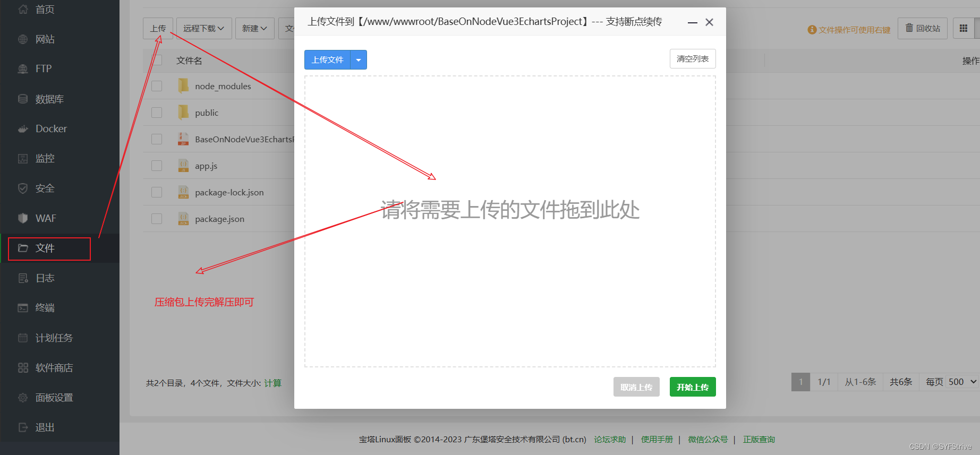Click the WAF shield icon
The width and height of the screenshot is (980, 455).
point(23,218)
